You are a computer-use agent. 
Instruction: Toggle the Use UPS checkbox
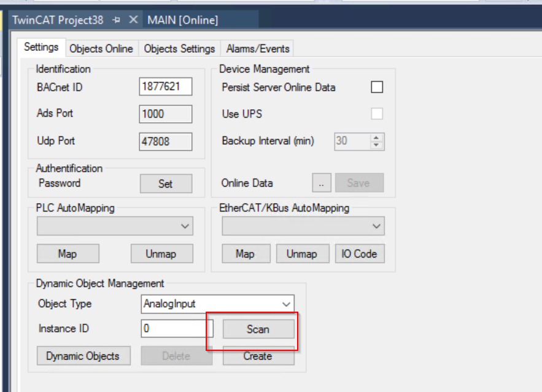click(x=377, y=113)
